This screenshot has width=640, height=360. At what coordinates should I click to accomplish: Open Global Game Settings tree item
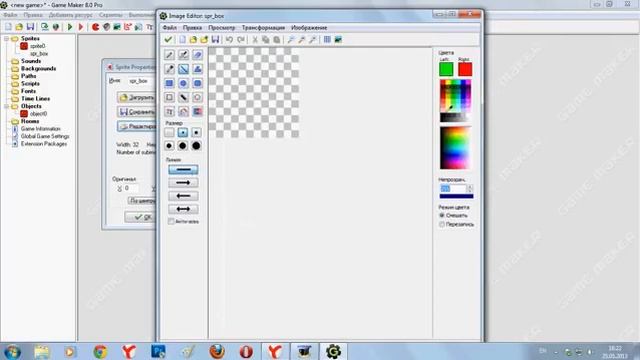click(45, 136)
